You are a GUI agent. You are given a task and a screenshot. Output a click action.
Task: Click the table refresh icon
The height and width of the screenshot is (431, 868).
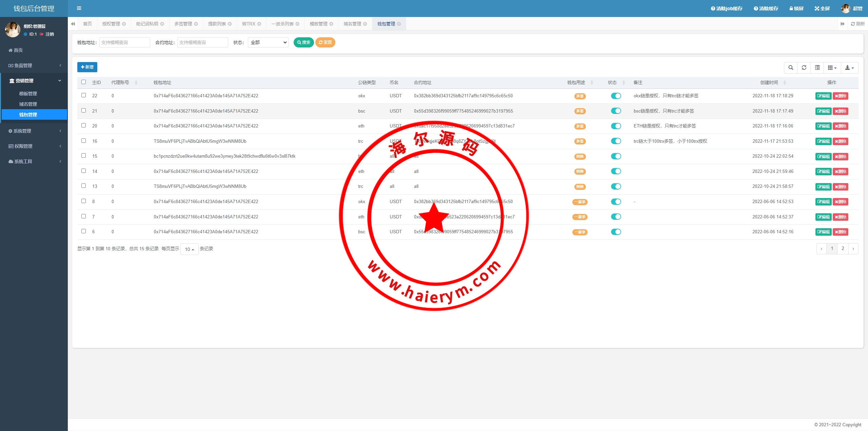804,67
